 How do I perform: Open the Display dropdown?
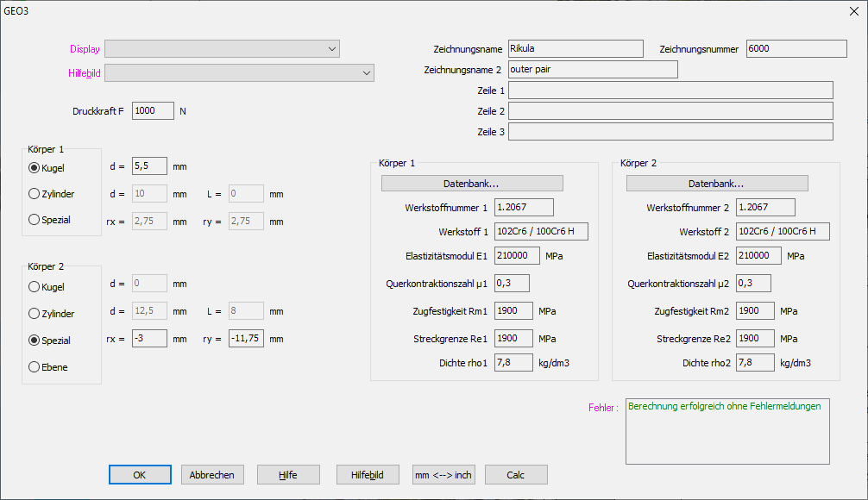(x=222, y=49)
